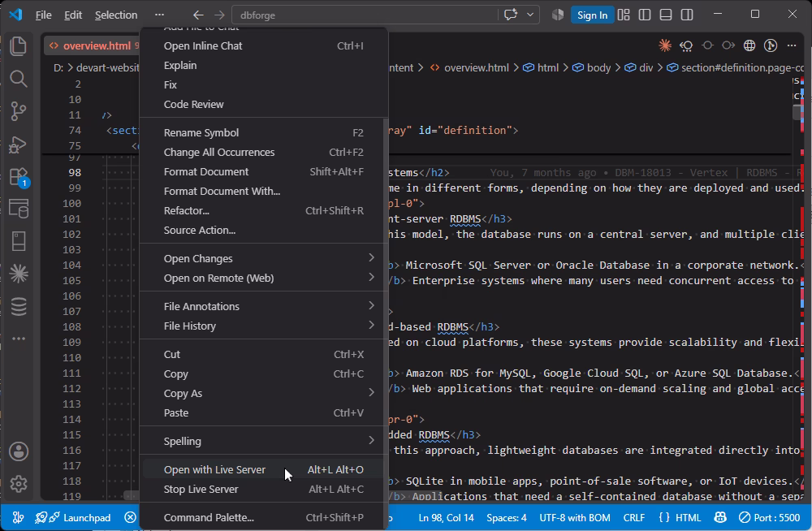Click the Sign In button
The image size is (812, 531).
593,15
